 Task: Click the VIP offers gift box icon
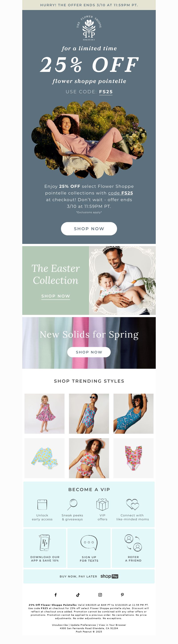[102, 504]
